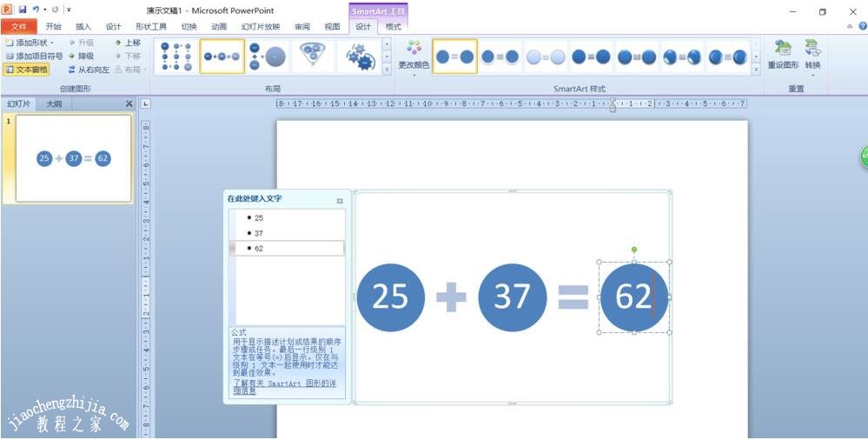Open the 转换 convert icon

(812, 56)
